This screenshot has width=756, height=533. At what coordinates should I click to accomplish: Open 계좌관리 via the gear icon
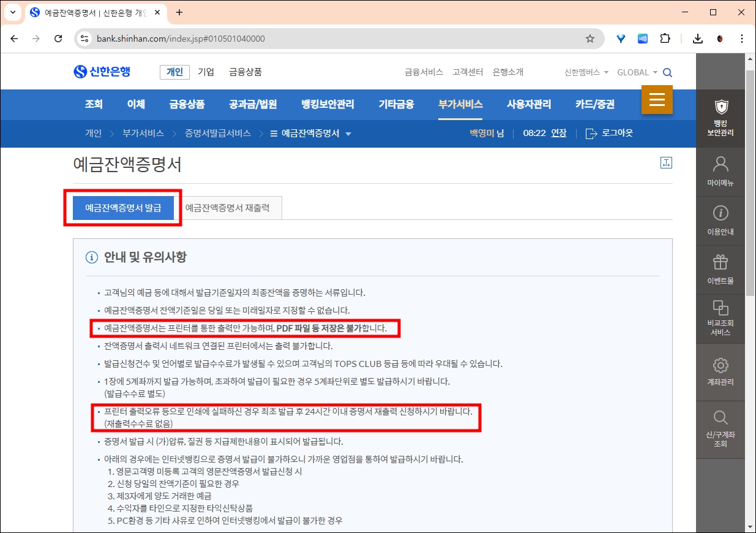coord(720,371)
